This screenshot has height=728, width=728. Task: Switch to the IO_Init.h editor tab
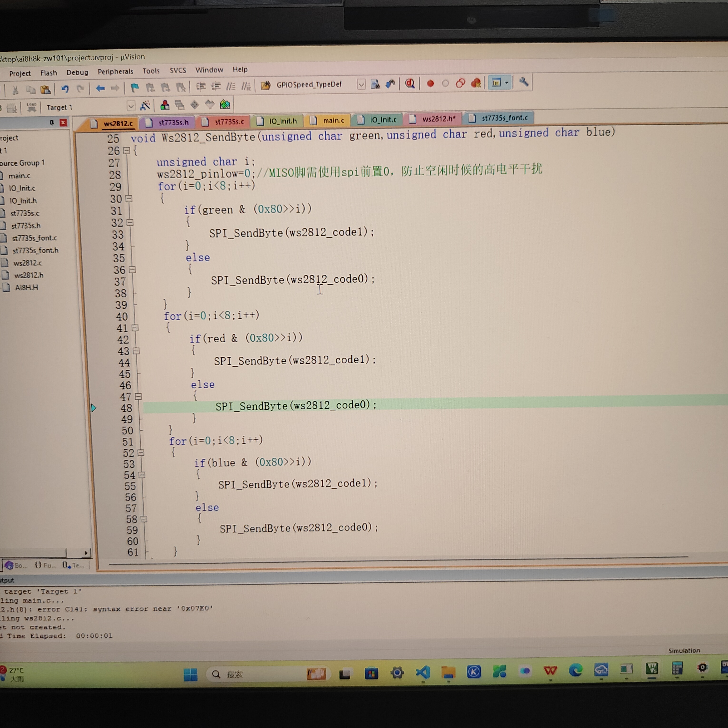tap(277, 121)
